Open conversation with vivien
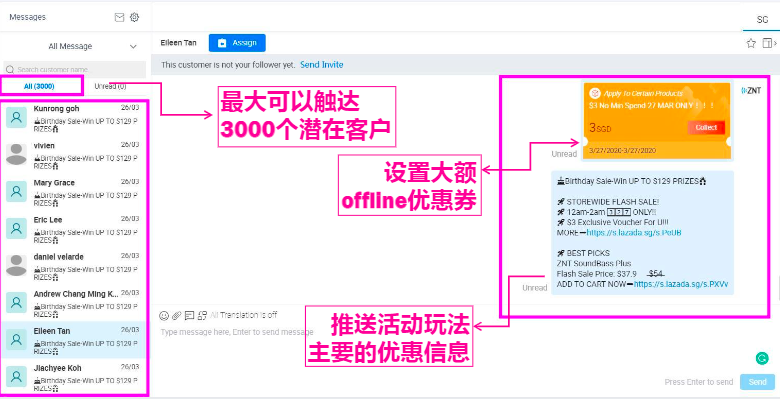Screen dimensions: 780x399 pos(75,155)
